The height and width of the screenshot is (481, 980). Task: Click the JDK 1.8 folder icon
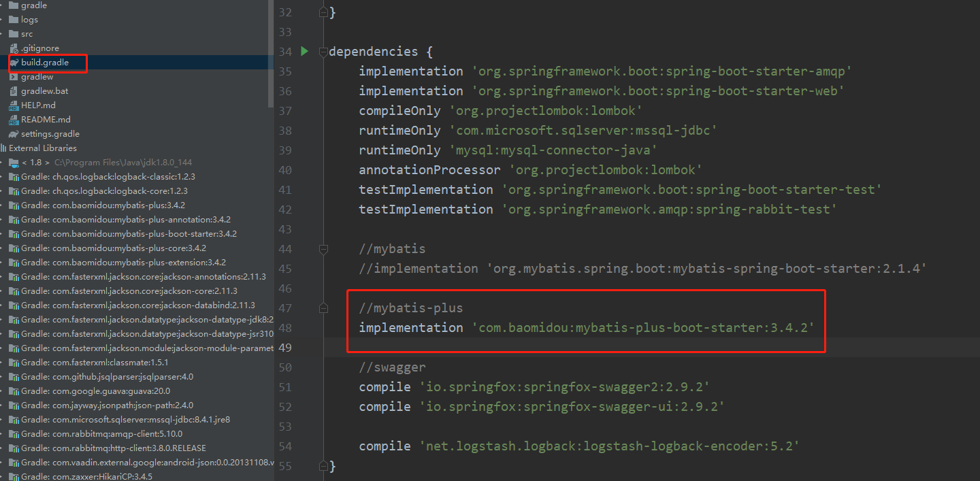(x=14, y=163)
